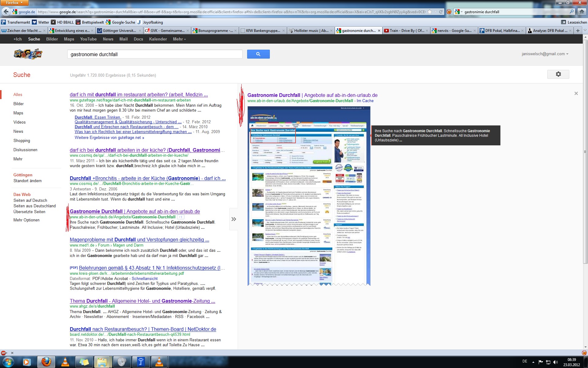Click the Google search input field

click(155, 54)
